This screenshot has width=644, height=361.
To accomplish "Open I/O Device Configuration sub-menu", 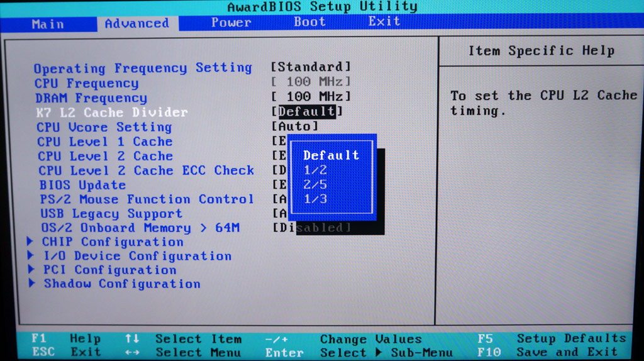I will click(x=138, y=256).
